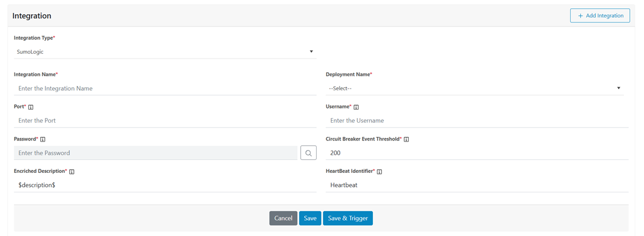Click the Enriched Description info icon

(x=71, y=172)
